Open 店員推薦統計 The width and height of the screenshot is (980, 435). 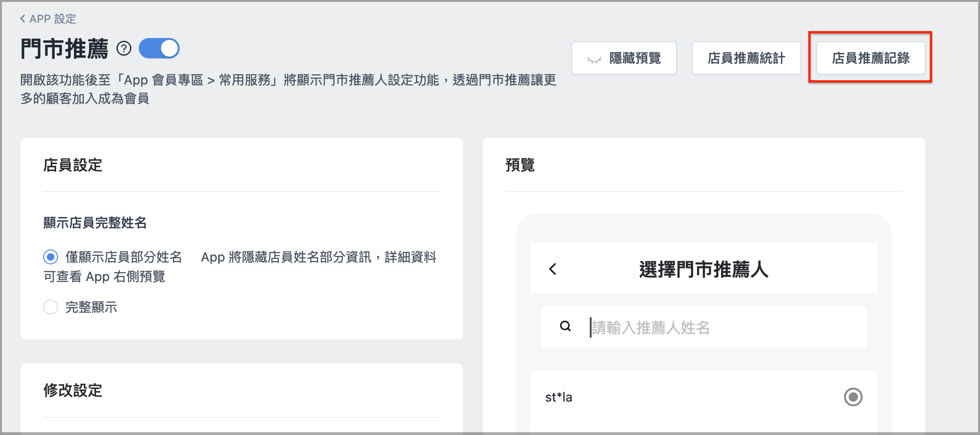tap(746, 58)
